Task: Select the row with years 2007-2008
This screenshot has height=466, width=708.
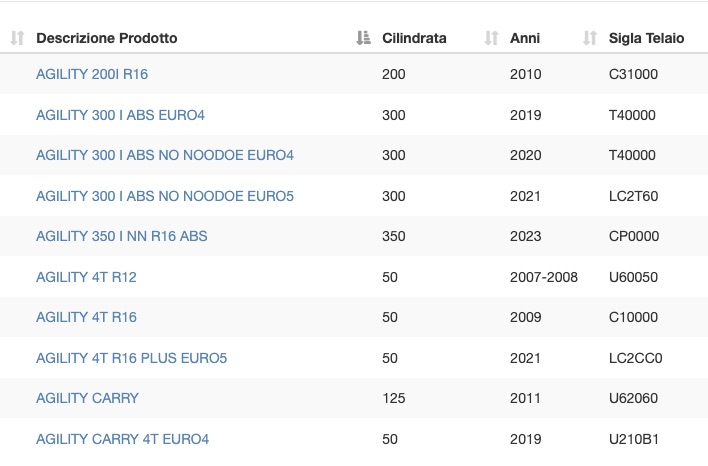Action: (x=354, y=277)
